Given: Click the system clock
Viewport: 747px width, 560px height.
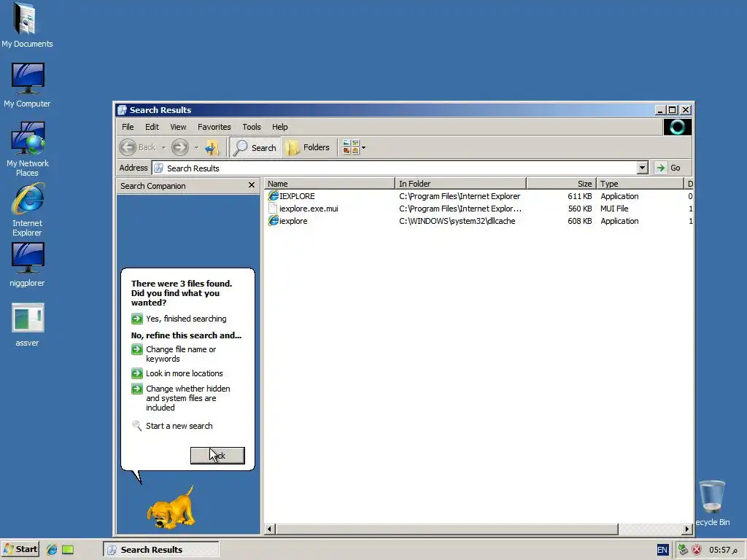Looking at the screenshot, I should point(723,550).
